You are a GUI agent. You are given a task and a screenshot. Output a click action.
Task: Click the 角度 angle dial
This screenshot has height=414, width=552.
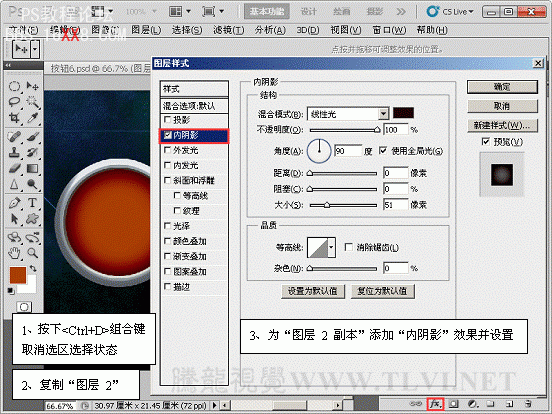tap(319, 151)
